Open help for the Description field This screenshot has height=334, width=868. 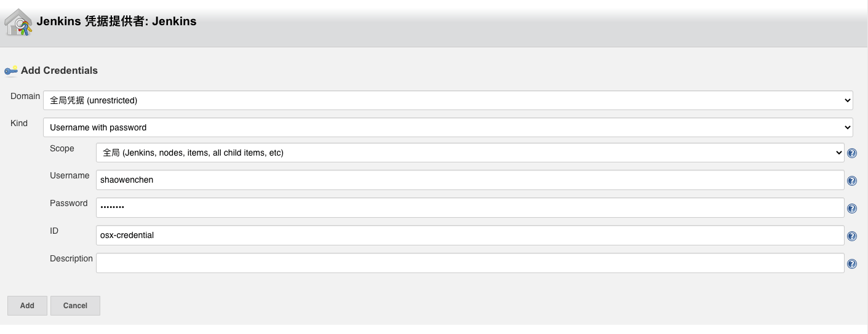(x=852, y=264)
